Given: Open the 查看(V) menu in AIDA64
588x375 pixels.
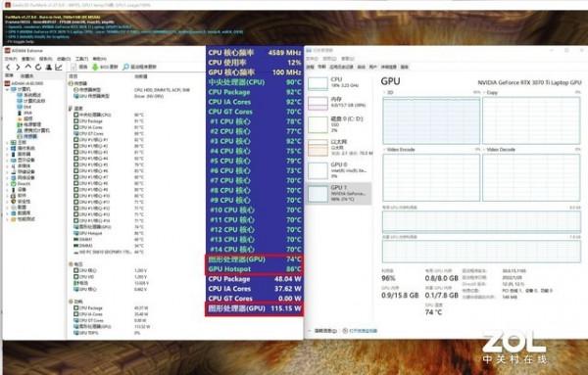Looking at the screenshot, I should pos(27,59).
